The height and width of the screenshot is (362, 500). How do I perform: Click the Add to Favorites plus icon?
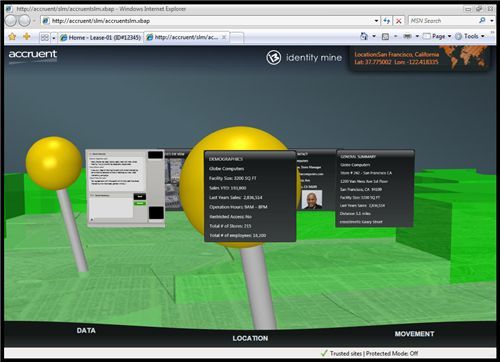click(x=27, y=36)
